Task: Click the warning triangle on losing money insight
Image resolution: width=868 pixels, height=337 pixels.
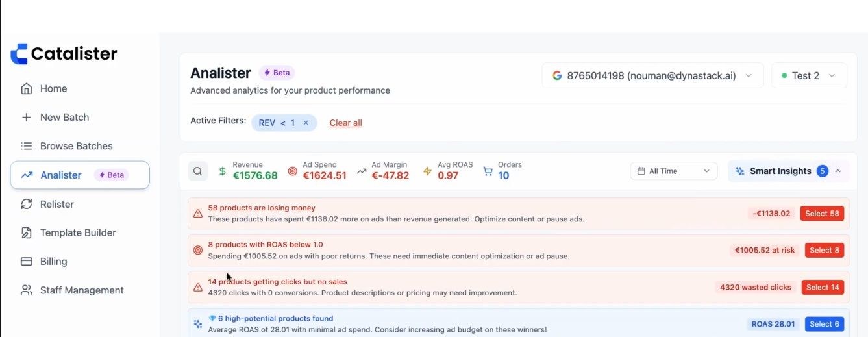Action: [x=198, y=214]
